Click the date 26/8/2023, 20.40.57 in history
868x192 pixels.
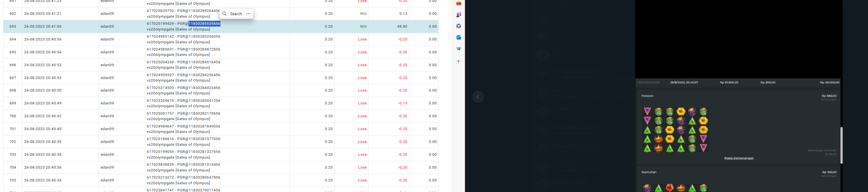click(x=684, y=82)
